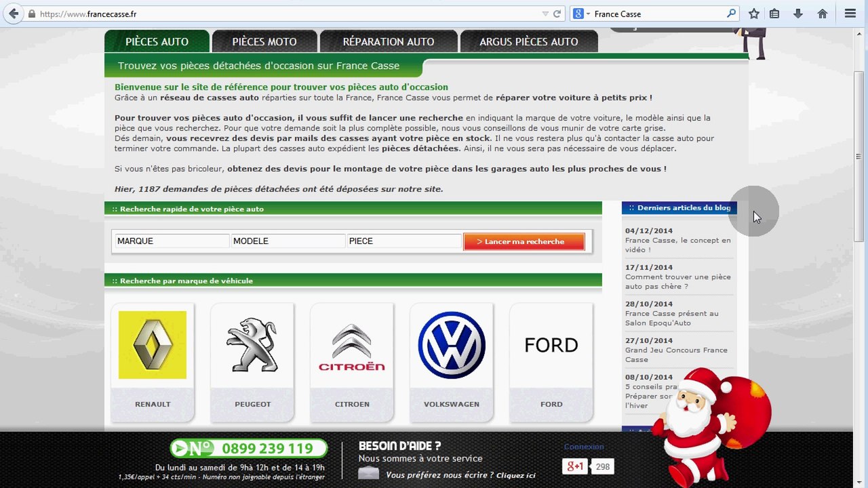Click the +1 count 298 bubble

pyautogui.click(x=602, y=466)
